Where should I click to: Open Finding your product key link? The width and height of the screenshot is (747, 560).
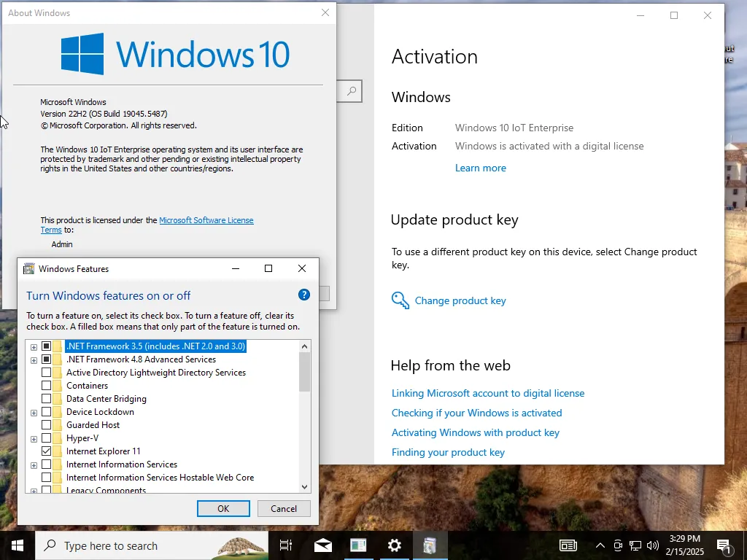(x=449, y=452)
